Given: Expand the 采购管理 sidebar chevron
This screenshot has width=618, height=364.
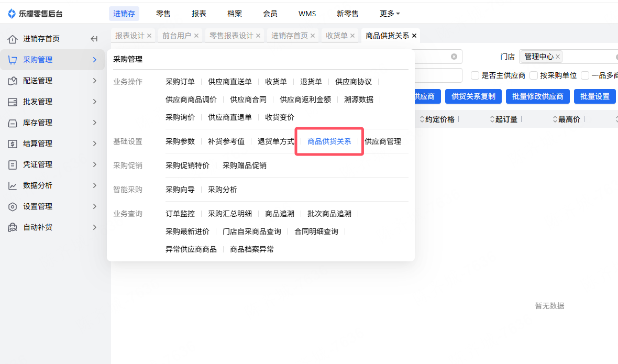Looking at the screenshot, I should (95, 60).
